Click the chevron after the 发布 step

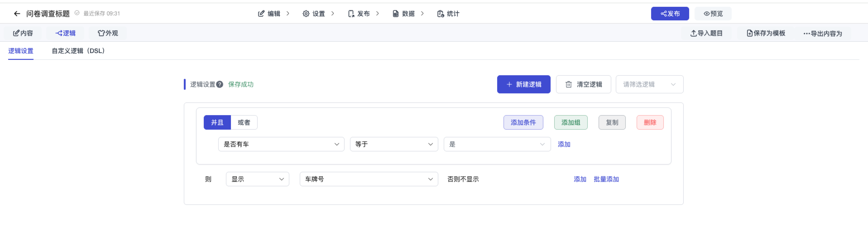coord(377,14)
